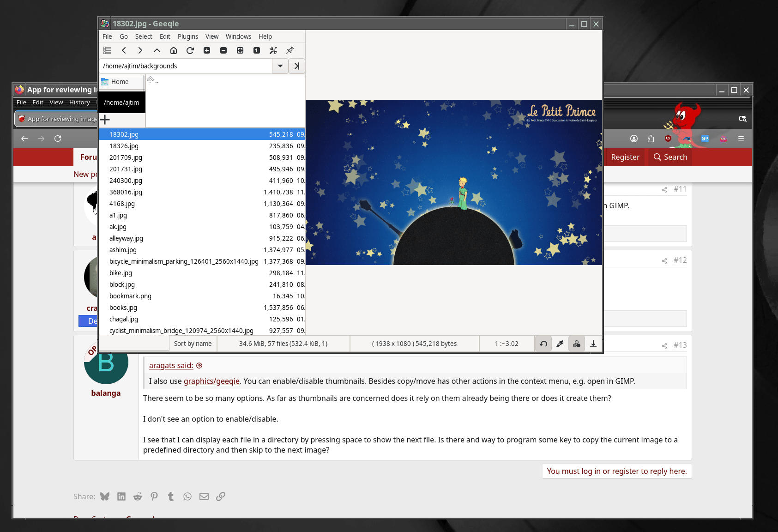Select file alleyway.jpg in the list
Viewport: 778px width, 532px height.
click(x=202, y=238)
